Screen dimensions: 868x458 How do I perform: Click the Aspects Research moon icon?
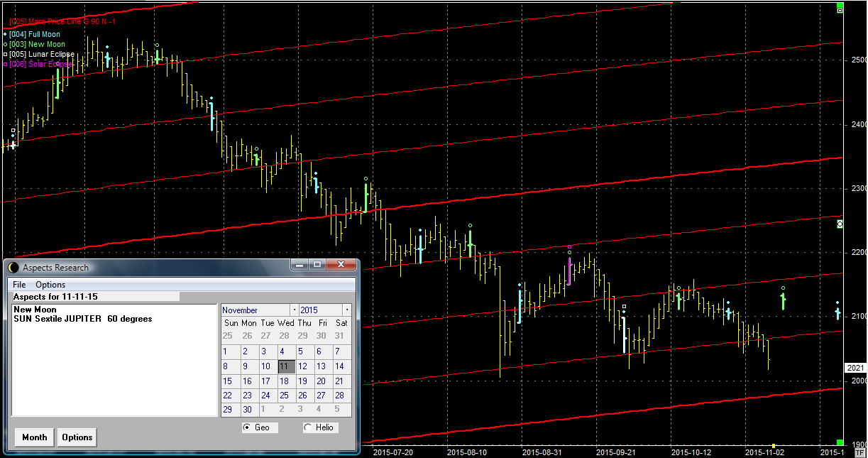pyautogui.click(x=13, y=268)
